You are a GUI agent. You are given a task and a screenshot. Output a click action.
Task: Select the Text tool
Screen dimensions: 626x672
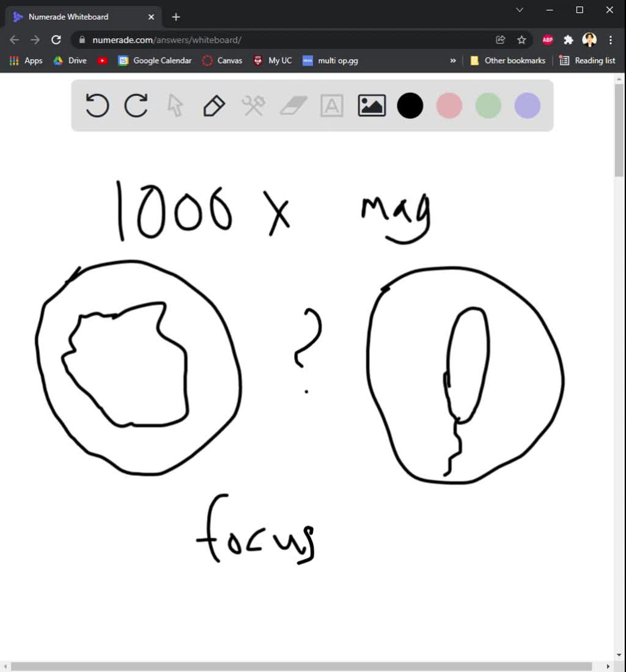(331, 105)
